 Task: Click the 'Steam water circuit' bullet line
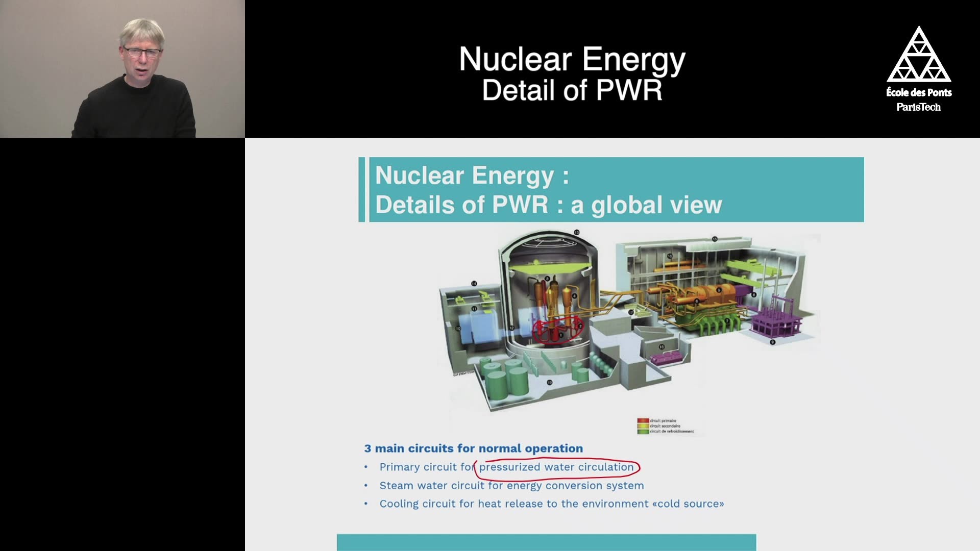pos(511,486)
